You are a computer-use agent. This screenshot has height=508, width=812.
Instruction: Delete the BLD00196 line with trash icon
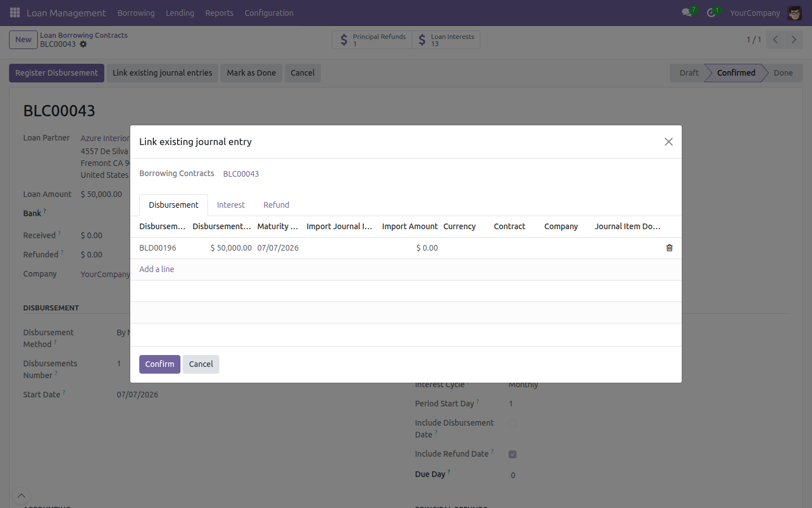click(669, 248)
